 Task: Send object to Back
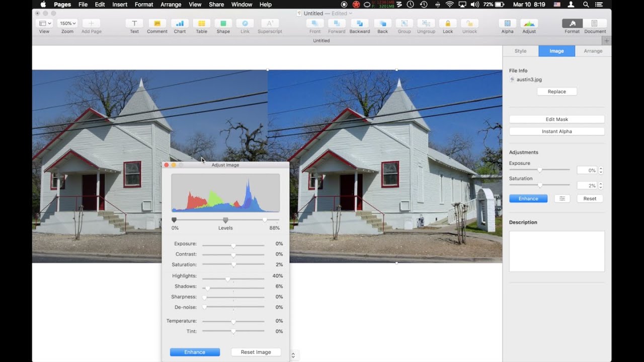pyautogui.click(x=383, y=23)
